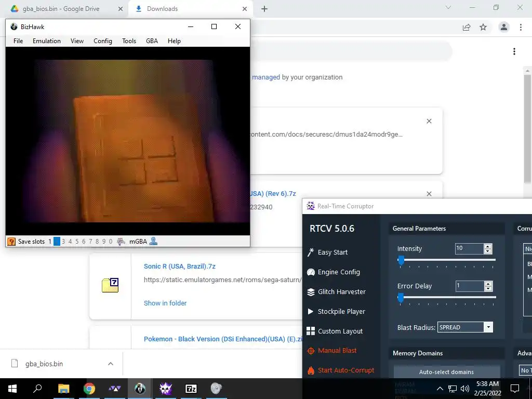Screen dimensions: 532x399
Task: Select highlighted save slot 2 in BizHawk
Action: [57, 242]
